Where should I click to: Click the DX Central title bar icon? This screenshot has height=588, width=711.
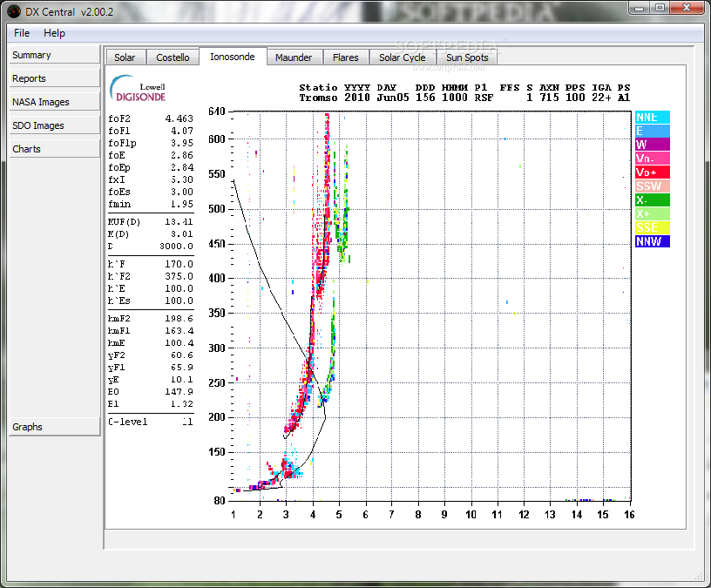coord(14,11)
